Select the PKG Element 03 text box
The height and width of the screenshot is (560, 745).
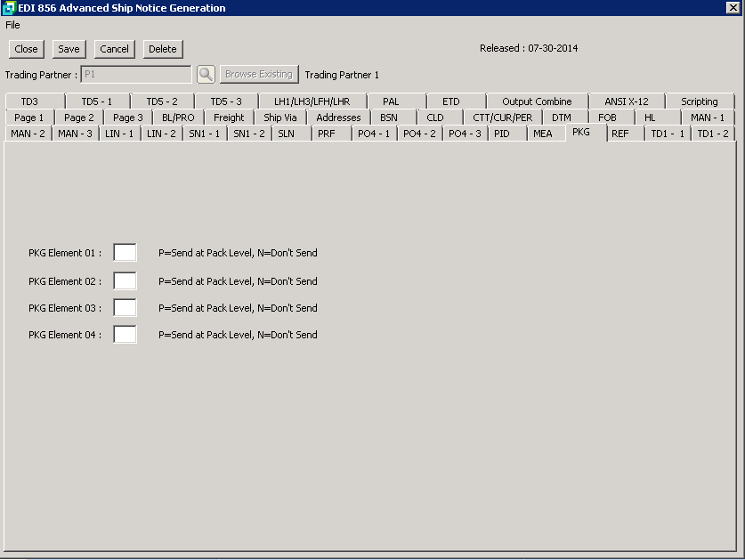[125, 308]
